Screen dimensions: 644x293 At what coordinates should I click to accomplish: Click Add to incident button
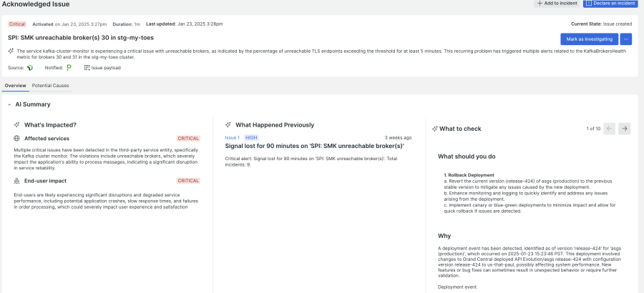tap(558, 4)
